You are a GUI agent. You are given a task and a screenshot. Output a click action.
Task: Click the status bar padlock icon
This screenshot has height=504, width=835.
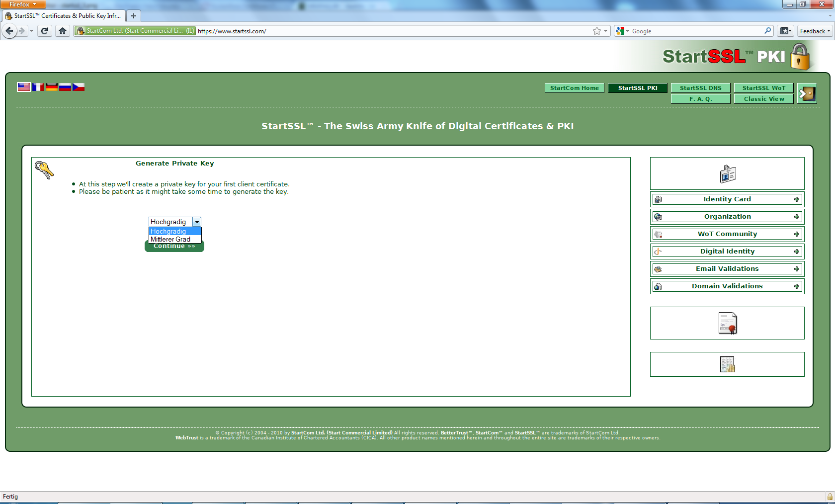(830, 497)
